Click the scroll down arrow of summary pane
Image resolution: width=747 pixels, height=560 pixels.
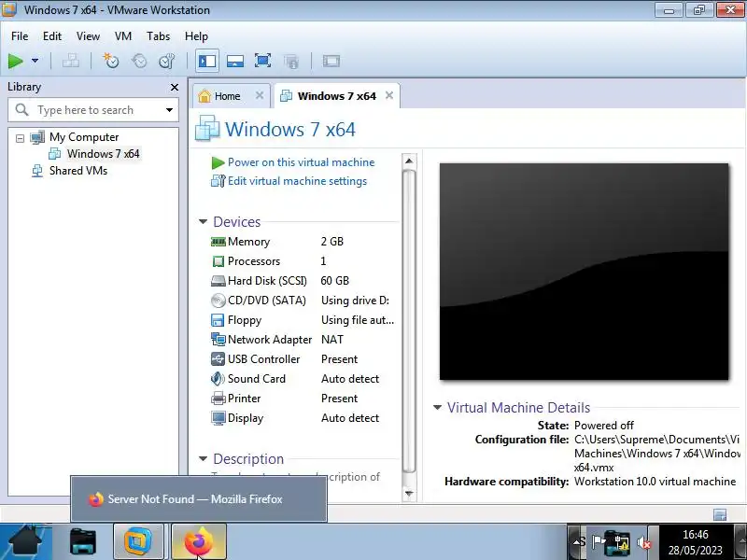pyautogui.click(x=409, y=494)
